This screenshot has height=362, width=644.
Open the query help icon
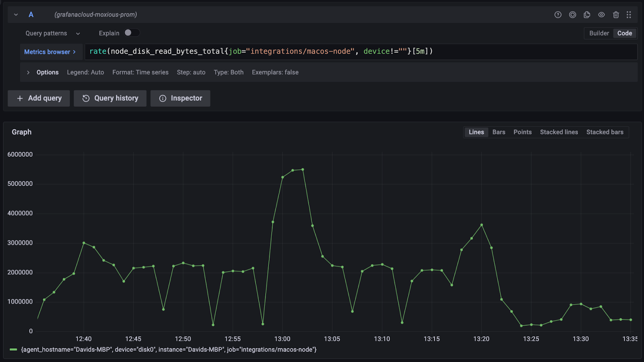(x=558, y=15)
